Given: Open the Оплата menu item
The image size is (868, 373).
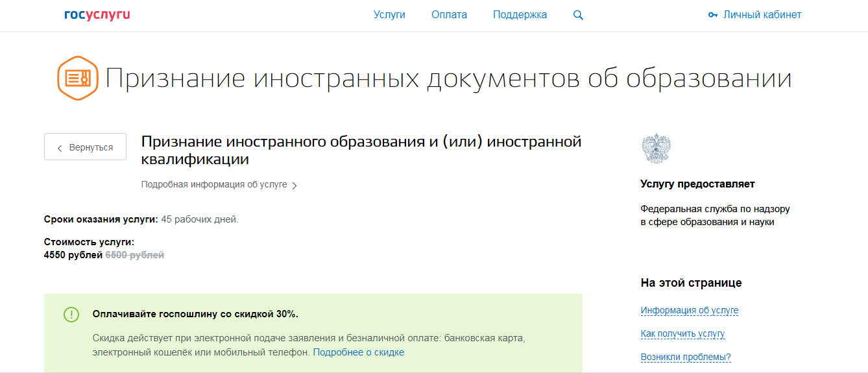Looking at the screenshot, I should (449, 15).
